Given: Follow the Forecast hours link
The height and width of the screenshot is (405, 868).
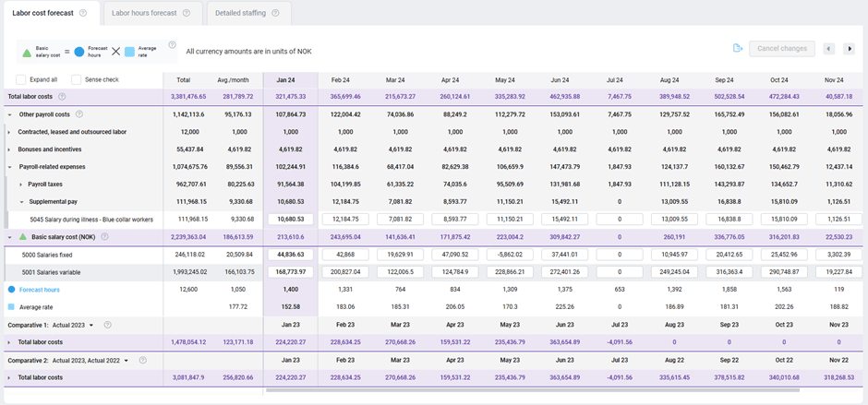Looking at the screenshot, I should coord(41,290).
